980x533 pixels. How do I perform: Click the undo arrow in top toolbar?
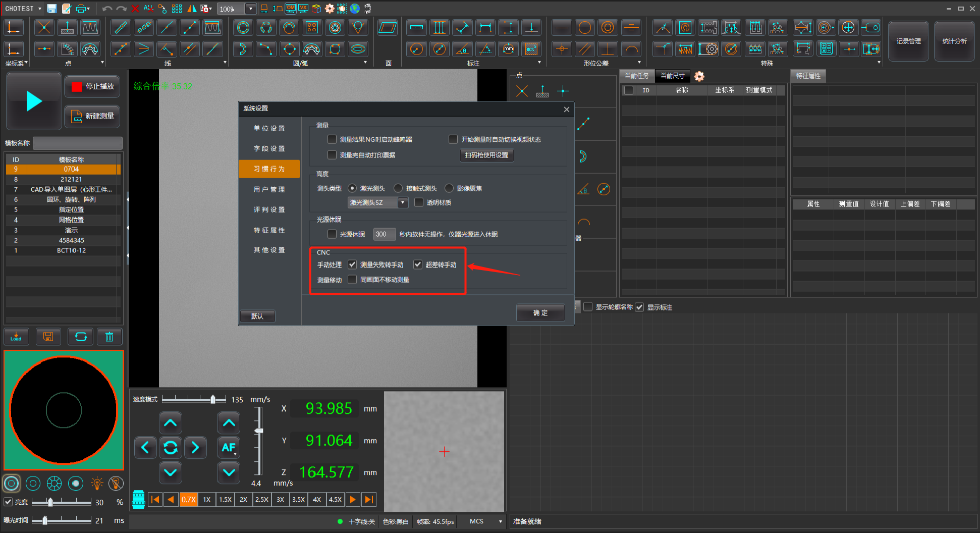tap(107, 9)
